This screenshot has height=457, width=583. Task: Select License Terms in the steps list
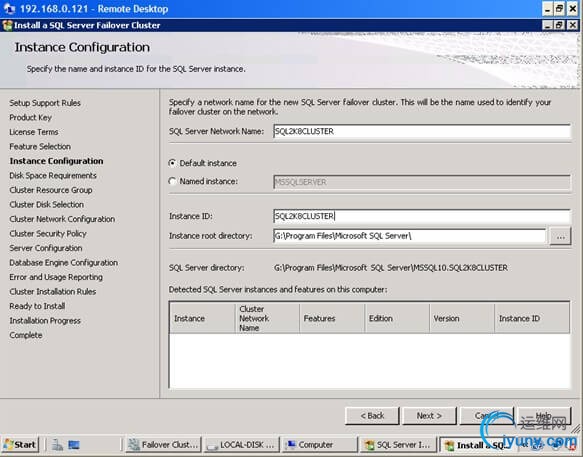tap(34, 132)
